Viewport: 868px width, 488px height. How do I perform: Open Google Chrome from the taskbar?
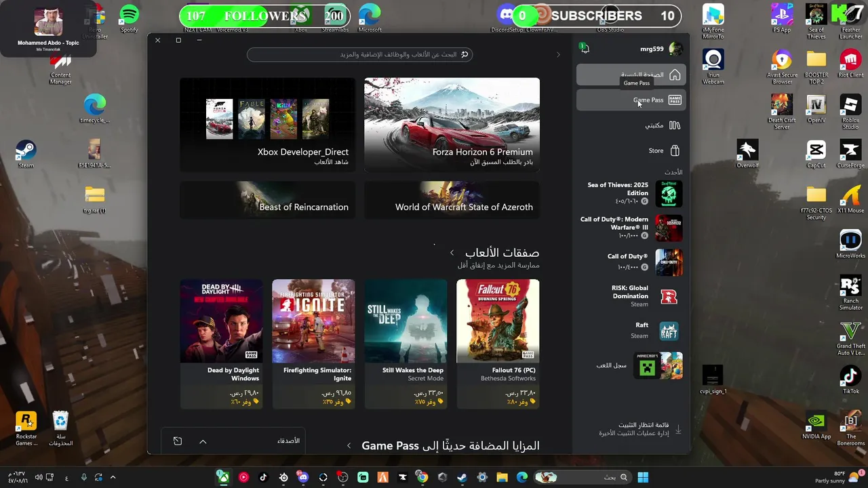click(x=422, y=477)
